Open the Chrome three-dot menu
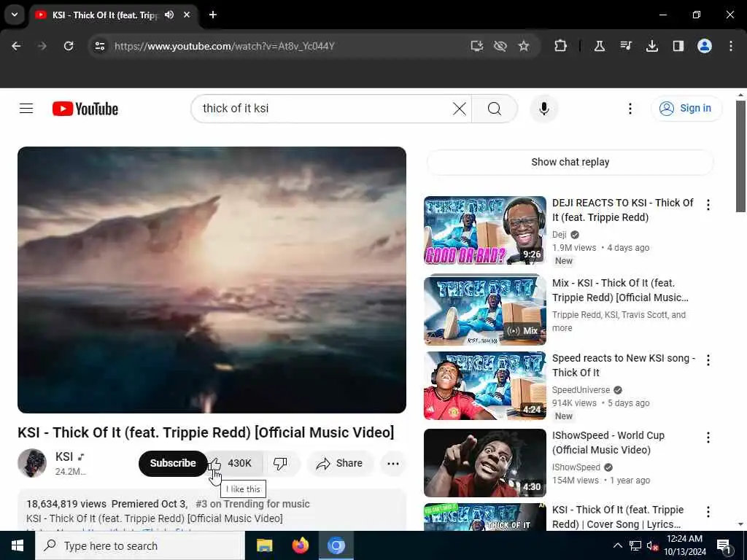747x560 pixels. point(731,46)
